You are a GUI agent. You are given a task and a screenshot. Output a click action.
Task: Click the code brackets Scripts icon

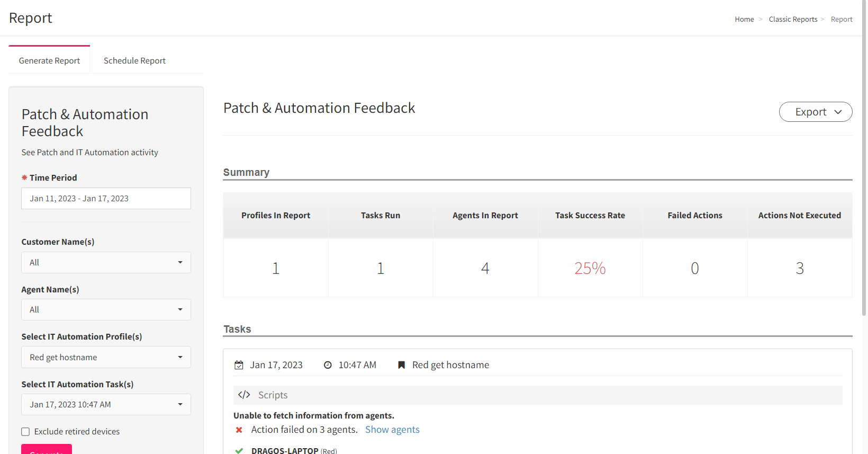click(244, 395)
